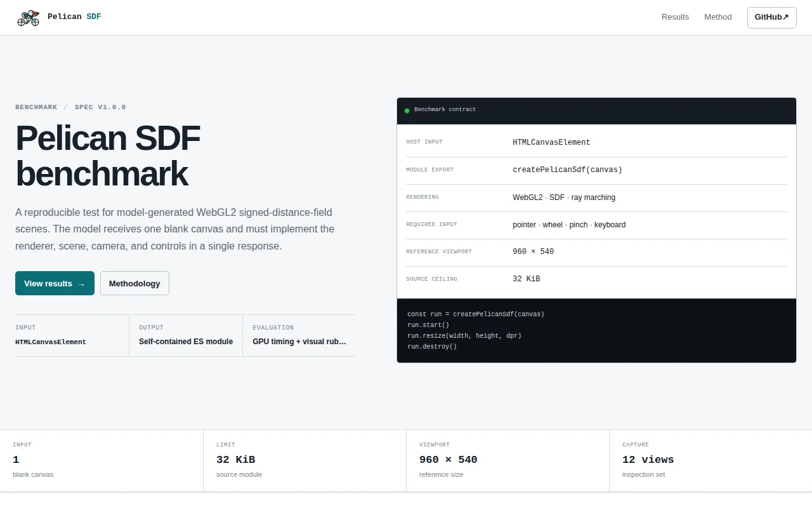The height and width of the screenshot is (508, 812).
Task: Click the 32 KiB stat in LIMIT card
Action: tap(236, 460)
